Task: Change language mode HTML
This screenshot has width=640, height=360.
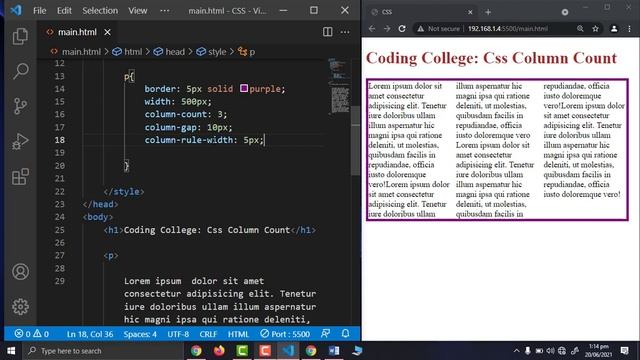Action: 238,334
